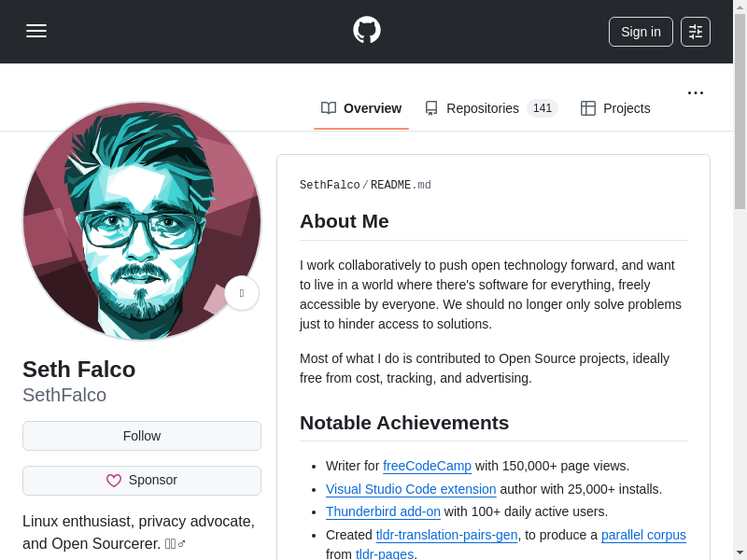Open the SethFalco README repository link
This screenshot has width=747, height=560.
[x=329, y=185]
